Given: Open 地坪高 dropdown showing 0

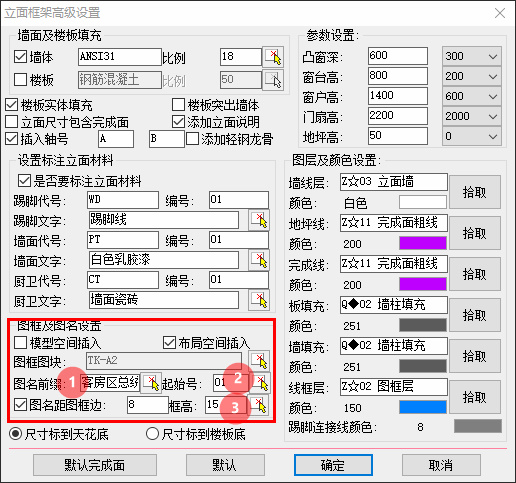Looking at the screenshot, I should (x=472, y=136).
